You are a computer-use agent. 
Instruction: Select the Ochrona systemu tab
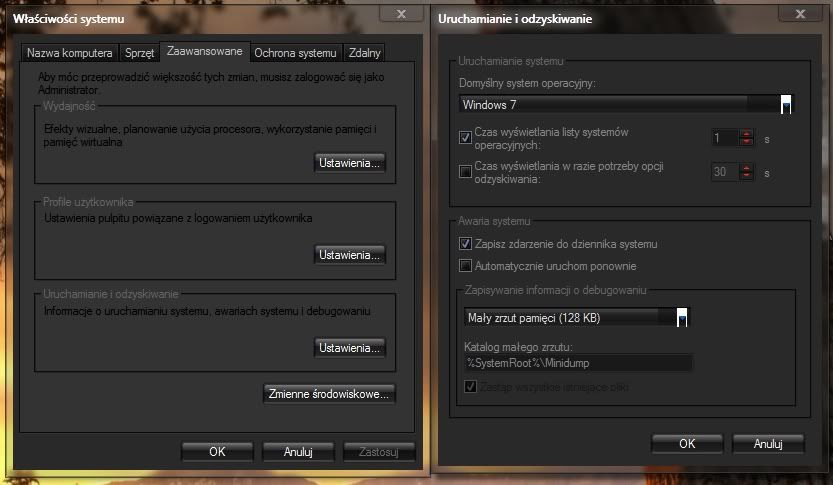[295, 53]
